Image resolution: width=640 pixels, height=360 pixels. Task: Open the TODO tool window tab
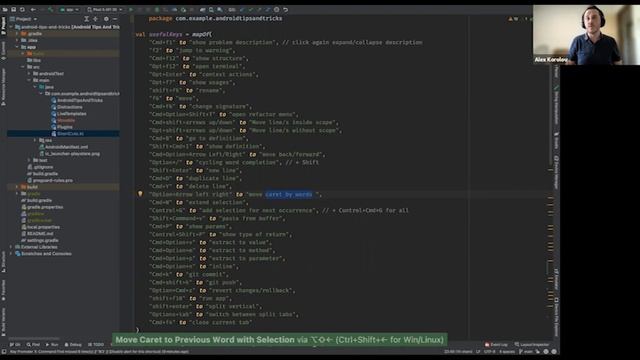tap(96, 345)
